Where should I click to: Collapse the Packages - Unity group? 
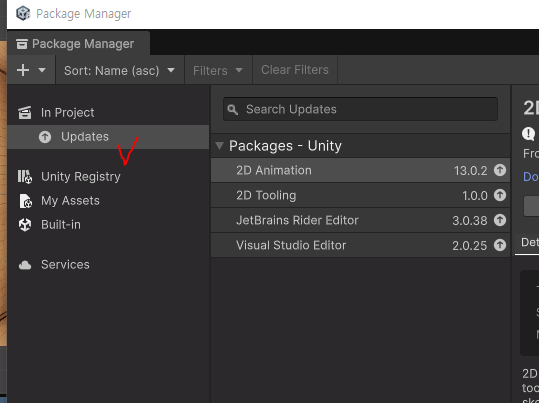[x=219, y=146]
